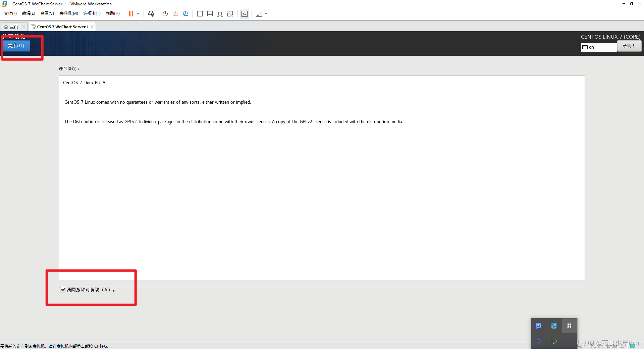The image size is (644, 349).
Task: Toggle the library sidebar panel
Action: (x=200, y=14)
